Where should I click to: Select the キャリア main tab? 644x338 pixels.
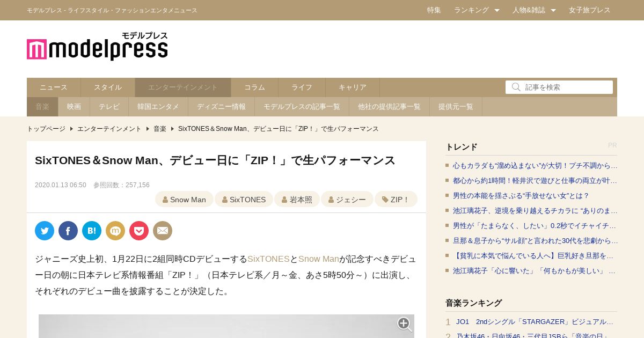click(353, 87)
